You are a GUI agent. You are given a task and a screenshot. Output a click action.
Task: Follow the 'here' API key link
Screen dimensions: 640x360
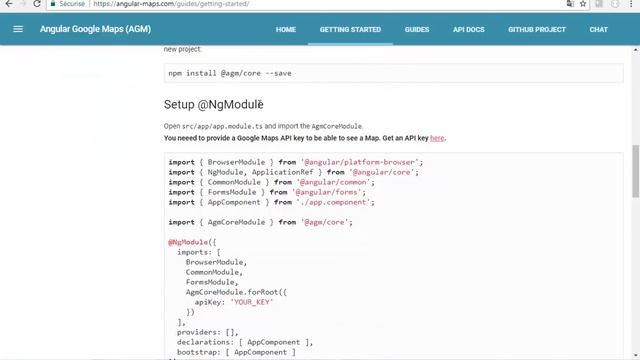point(437,138)
